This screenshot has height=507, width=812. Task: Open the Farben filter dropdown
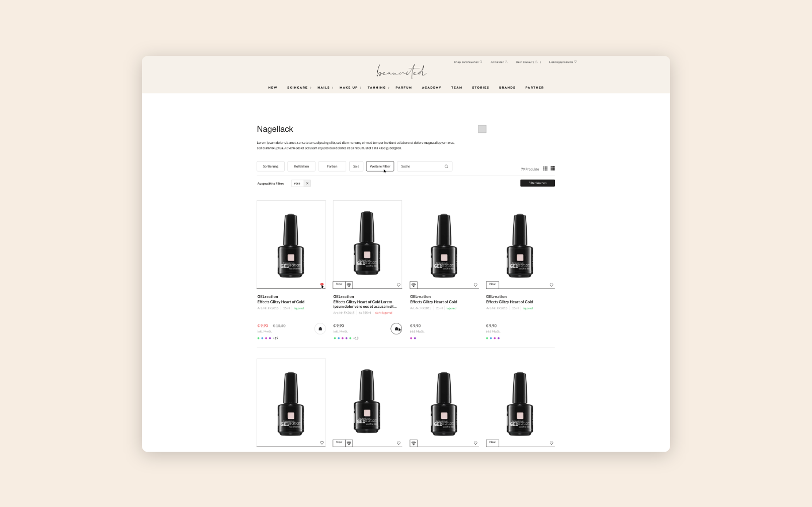pos(332,166)
